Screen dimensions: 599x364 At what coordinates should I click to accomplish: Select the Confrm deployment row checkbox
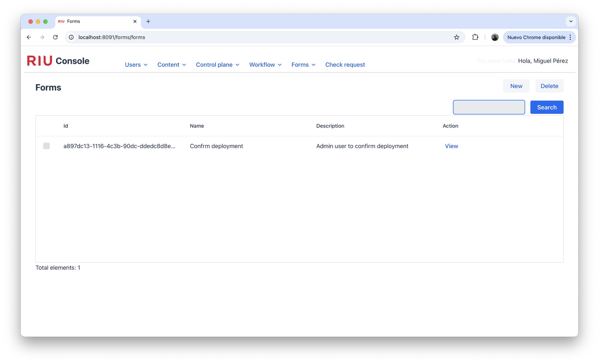click(46, 146)
